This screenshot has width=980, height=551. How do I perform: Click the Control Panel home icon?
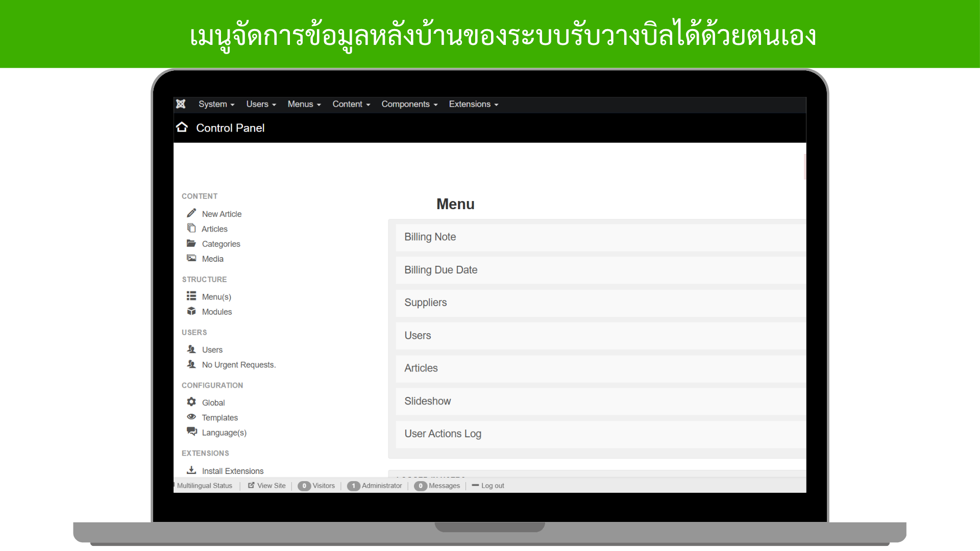(182, 127)
